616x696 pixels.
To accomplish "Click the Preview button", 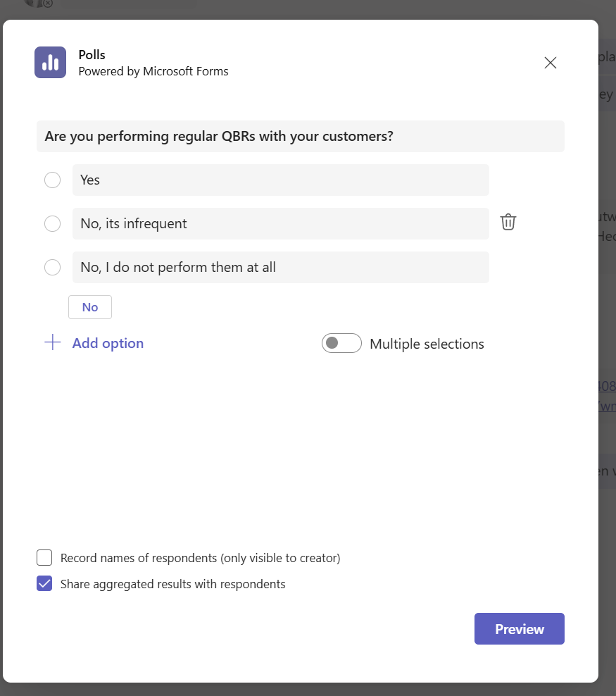I will pyautogui.click(x=519, y=628).
